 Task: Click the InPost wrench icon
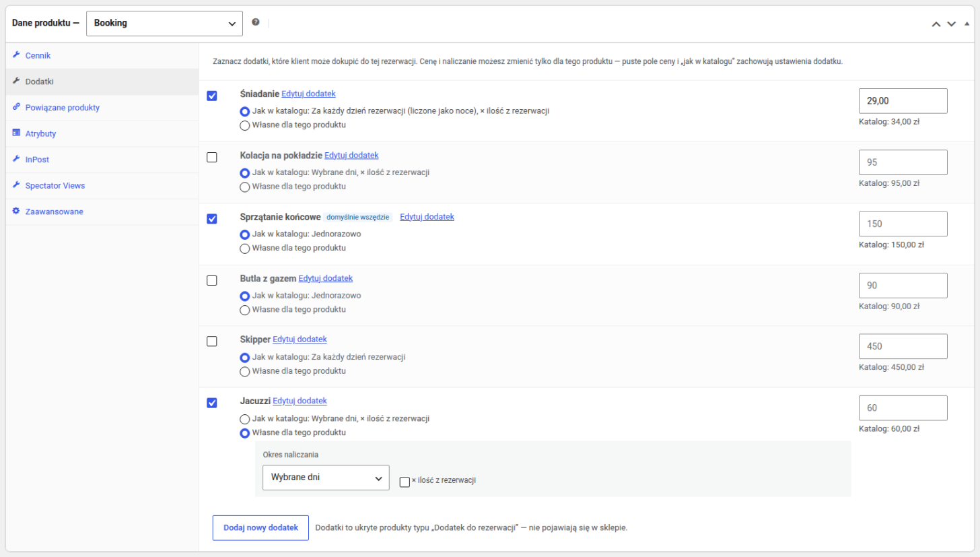(16, 159)
